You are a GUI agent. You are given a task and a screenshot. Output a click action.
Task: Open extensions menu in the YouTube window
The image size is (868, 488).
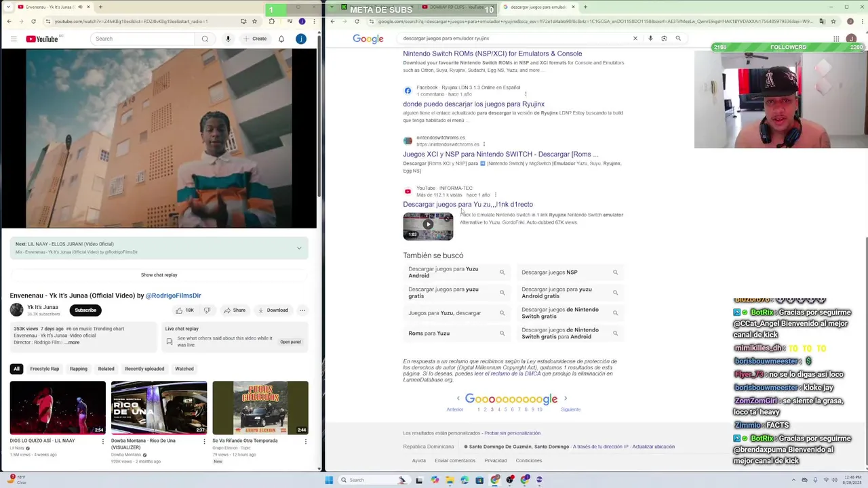[x=271, y=21]
